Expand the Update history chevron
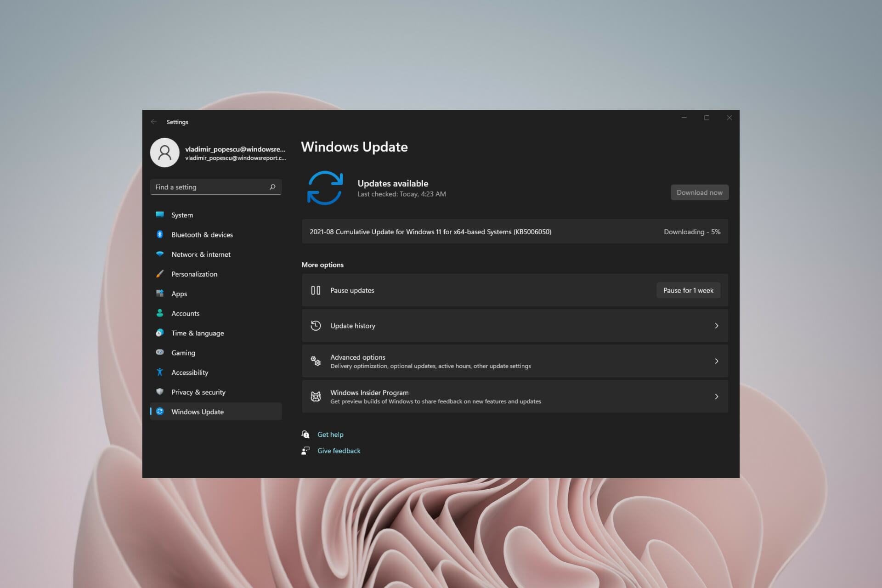The image size is (882, 588). point(717,326)
